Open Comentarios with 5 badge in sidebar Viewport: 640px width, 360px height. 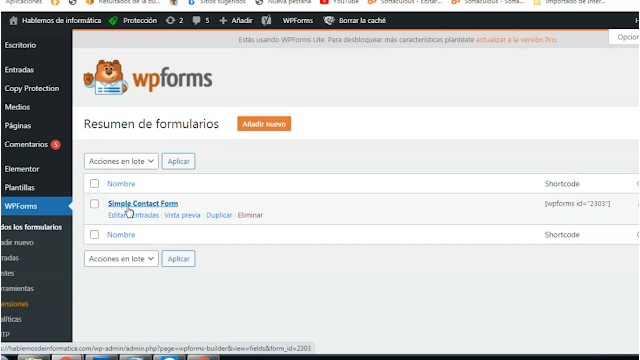[32, 144]
